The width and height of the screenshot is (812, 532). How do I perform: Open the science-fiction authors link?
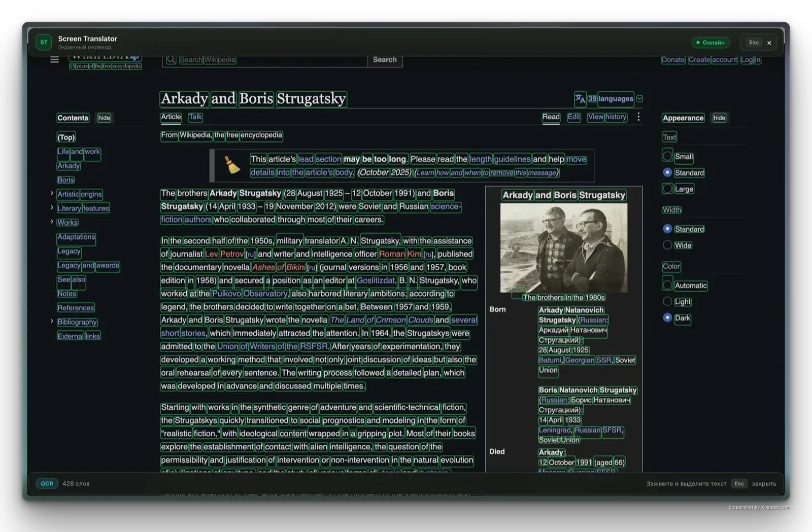186,220
